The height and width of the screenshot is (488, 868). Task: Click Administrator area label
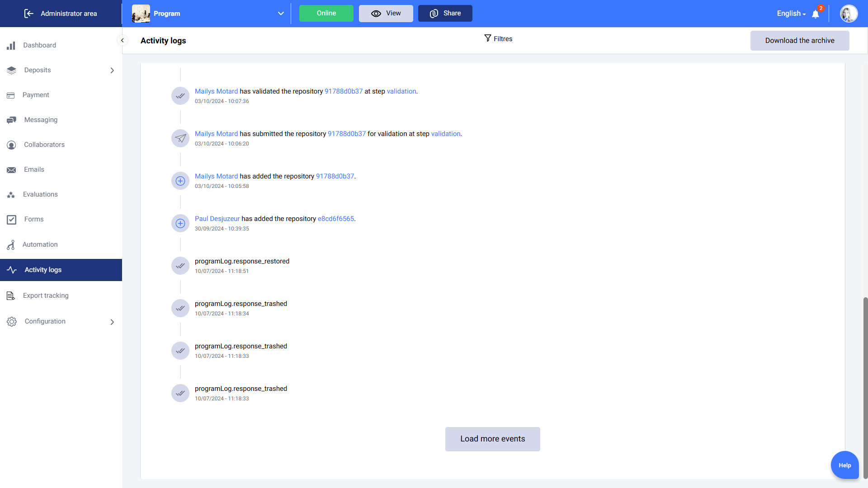pyautogui.click(x=69, y=14)
